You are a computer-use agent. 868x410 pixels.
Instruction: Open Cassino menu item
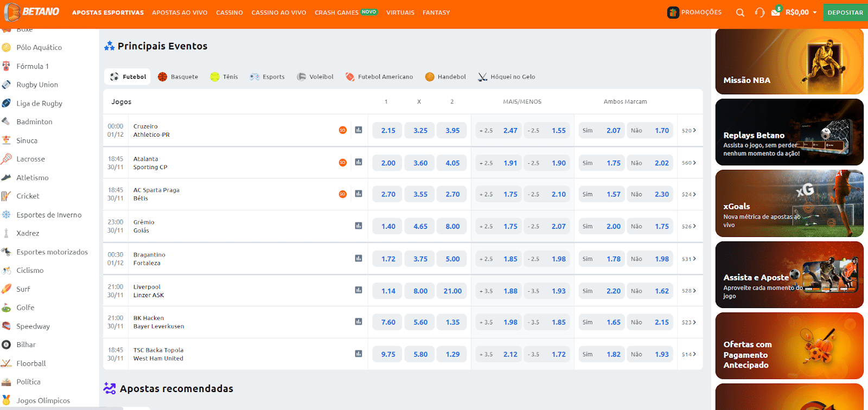(229, 12)
